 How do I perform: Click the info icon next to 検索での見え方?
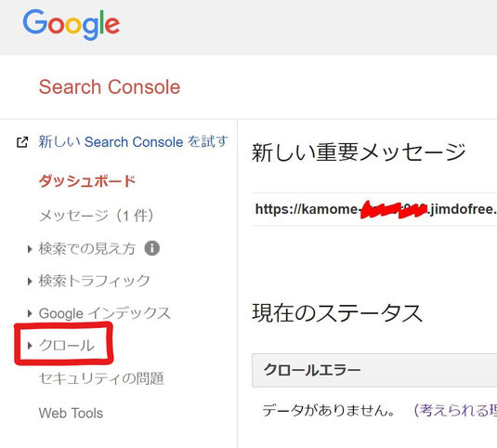click(152, 248)
